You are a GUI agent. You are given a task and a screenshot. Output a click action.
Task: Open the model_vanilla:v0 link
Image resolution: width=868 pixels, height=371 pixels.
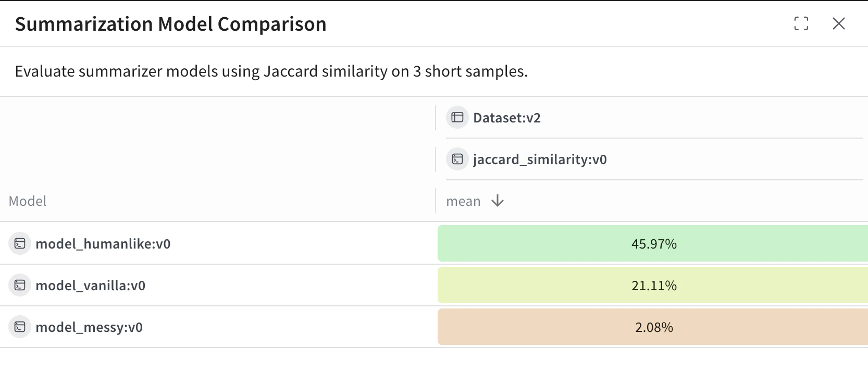click(x=90, y=286)
